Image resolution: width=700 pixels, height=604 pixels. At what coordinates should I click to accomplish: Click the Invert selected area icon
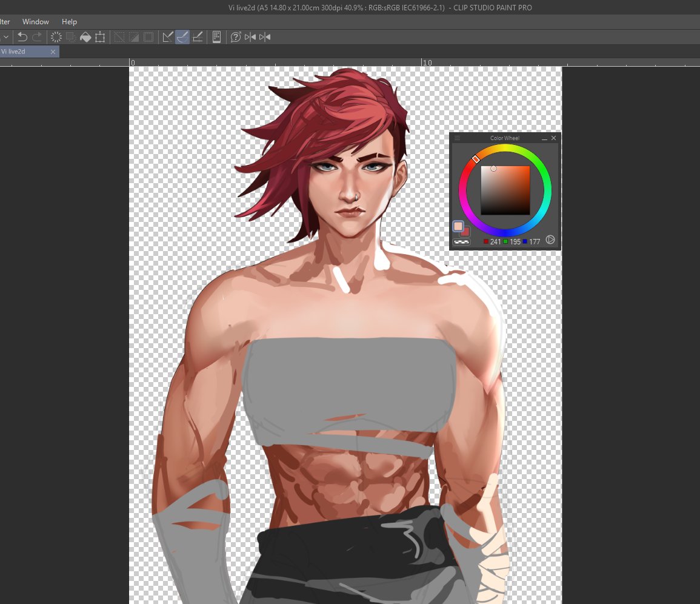[x=134, y=37]
